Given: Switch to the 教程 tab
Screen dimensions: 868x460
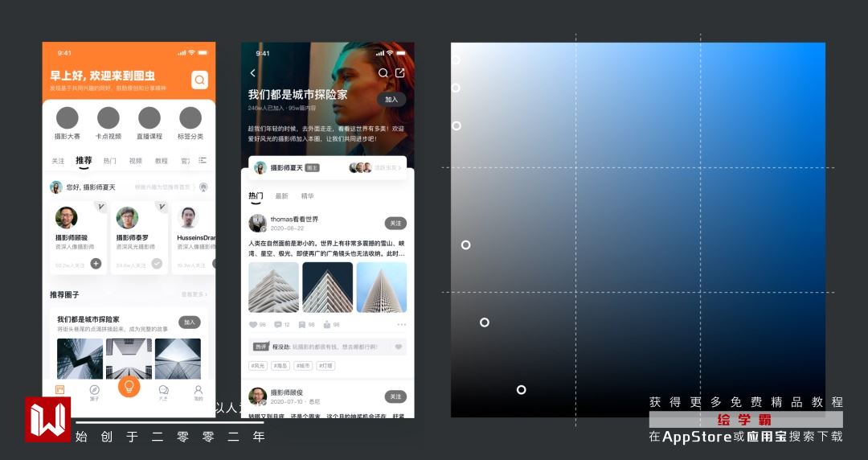Looking at the screenshot, I should click(x=161, y=162).
